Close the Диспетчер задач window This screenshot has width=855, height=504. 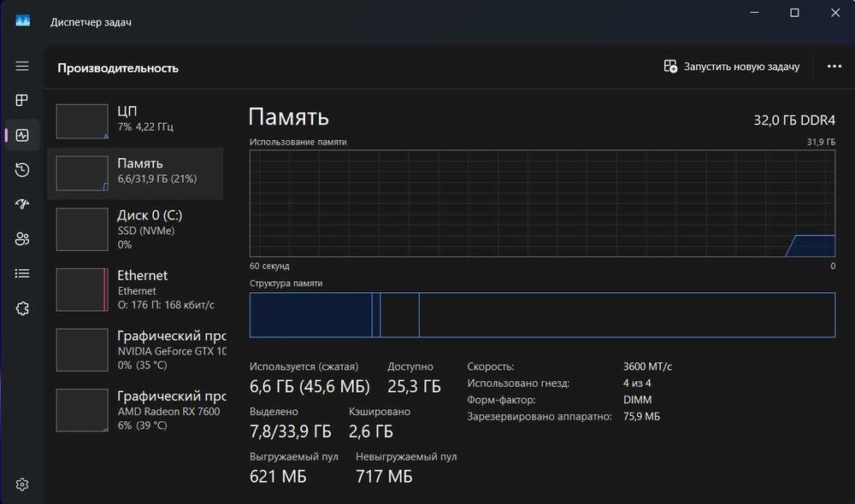834,13
